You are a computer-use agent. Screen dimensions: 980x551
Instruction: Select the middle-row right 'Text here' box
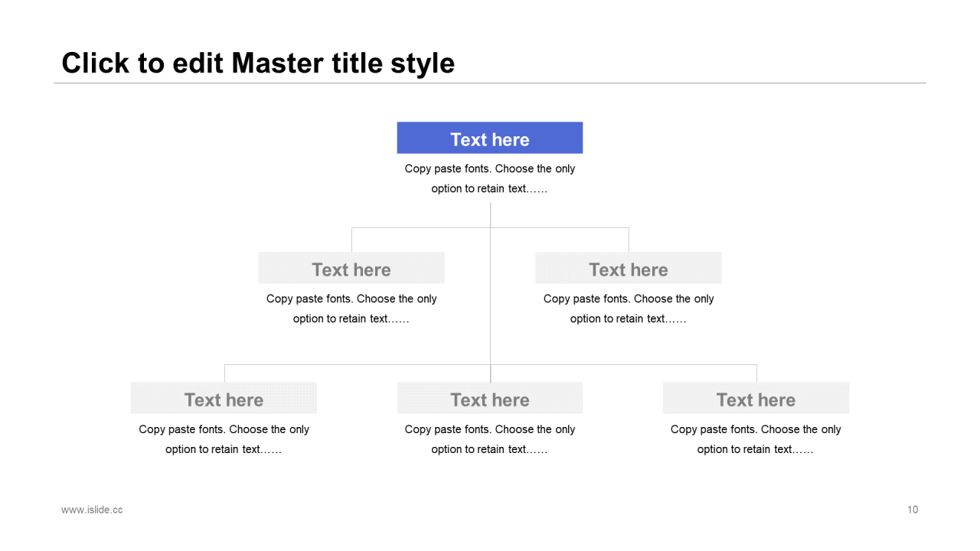[629, 268]
